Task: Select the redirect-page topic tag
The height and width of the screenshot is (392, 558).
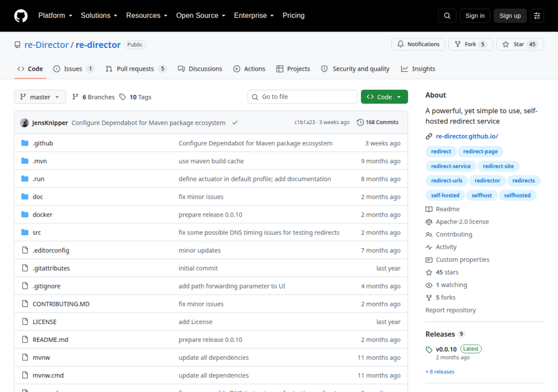Action: coord(480,151)
